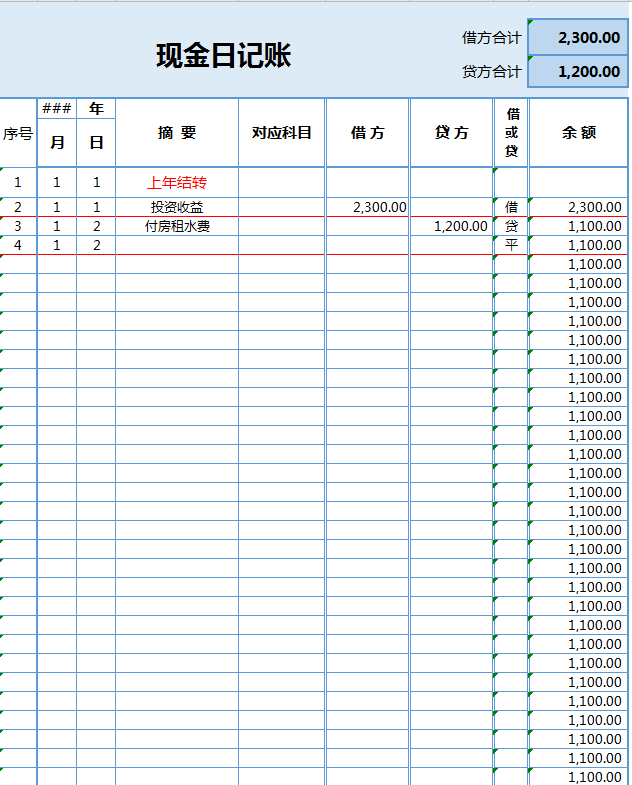Screen dimensions: 632x785
Task: Select the 摘要 column header
Action: click(x=177, y=133)
